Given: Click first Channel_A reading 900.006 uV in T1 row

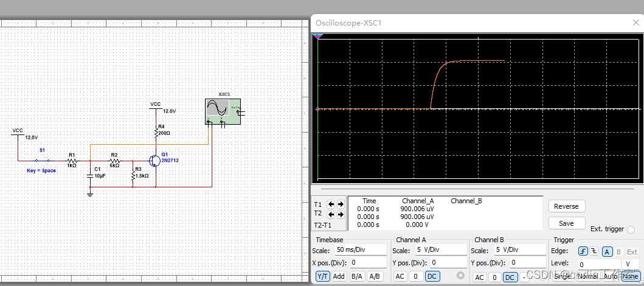Looking at the screenshot, I should coord(417,209).
